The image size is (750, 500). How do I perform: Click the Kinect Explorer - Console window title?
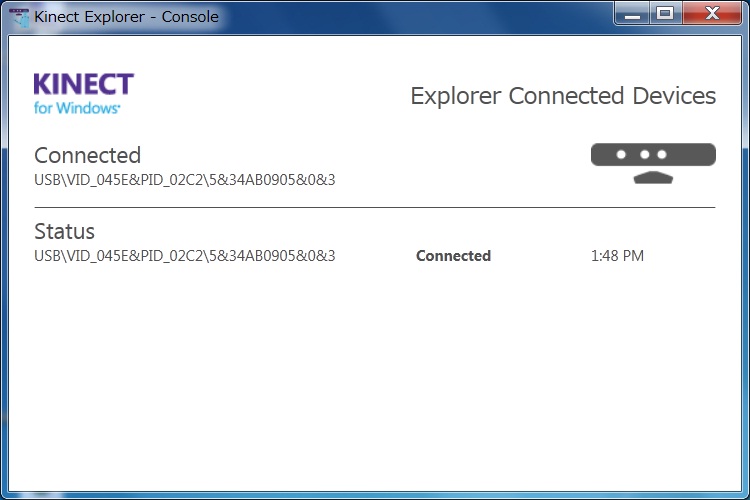pos(126,17)
